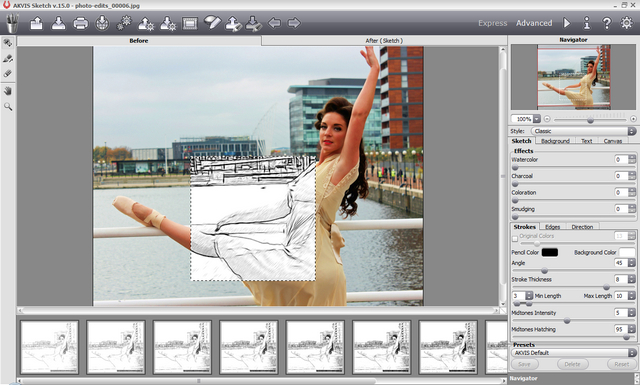Click the Navigator zoom slider handle

(590, 120)
